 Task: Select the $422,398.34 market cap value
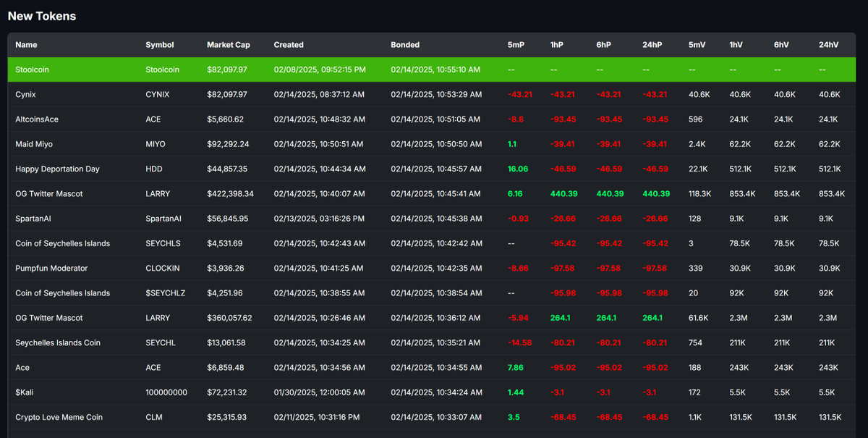(x=230, y=194)
